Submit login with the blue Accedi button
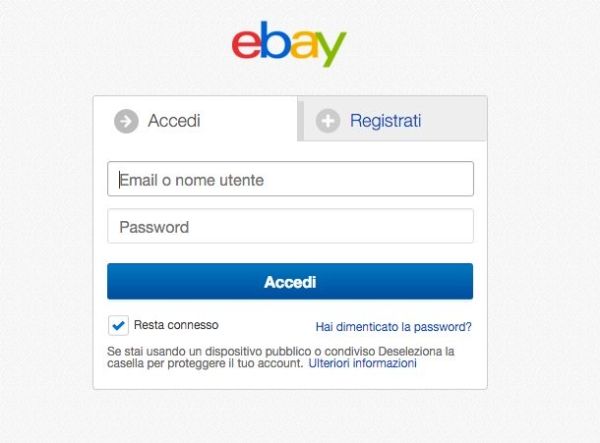600x443 pixels. [x=290, y=281]
